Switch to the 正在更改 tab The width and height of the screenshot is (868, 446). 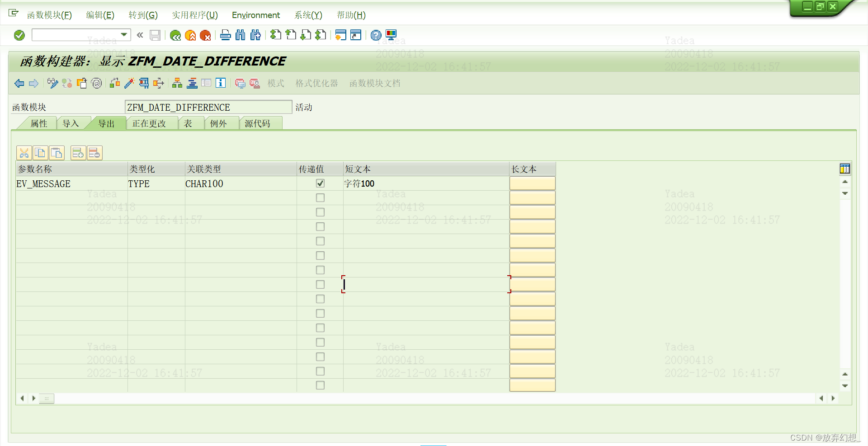tap(149, 123)
